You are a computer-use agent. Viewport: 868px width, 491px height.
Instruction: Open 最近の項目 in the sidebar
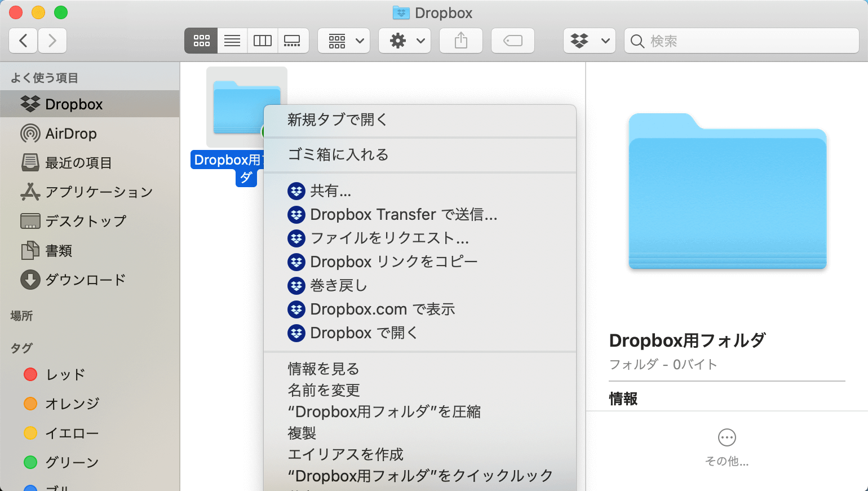90,163
